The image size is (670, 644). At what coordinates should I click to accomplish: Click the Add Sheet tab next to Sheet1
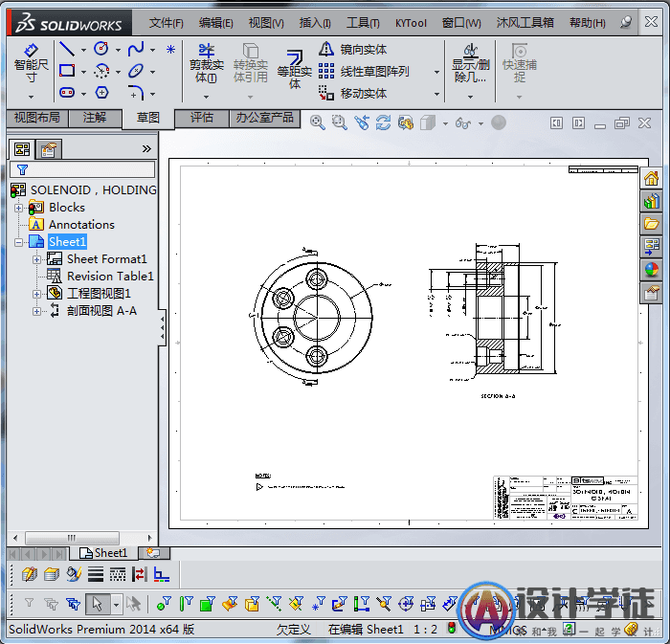[153, 553]
